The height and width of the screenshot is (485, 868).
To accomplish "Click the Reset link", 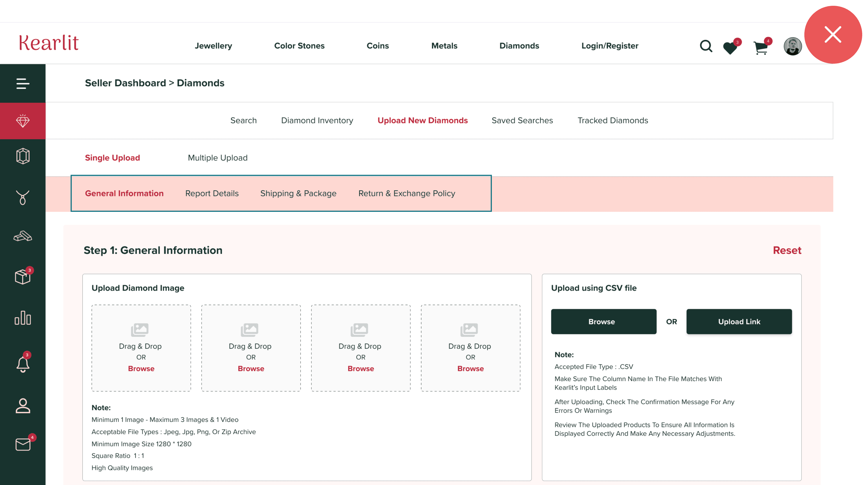I will click(786, 250).
